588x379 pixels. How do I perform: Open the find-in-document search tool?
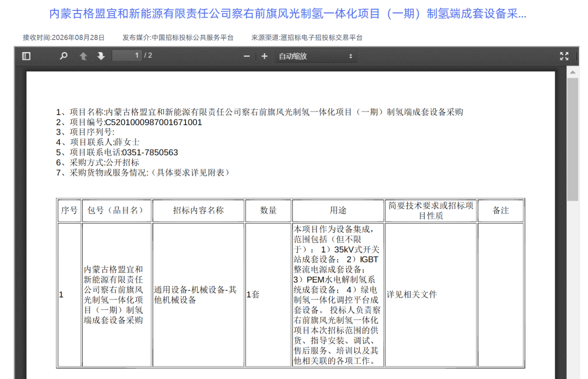tap(64, 56)
